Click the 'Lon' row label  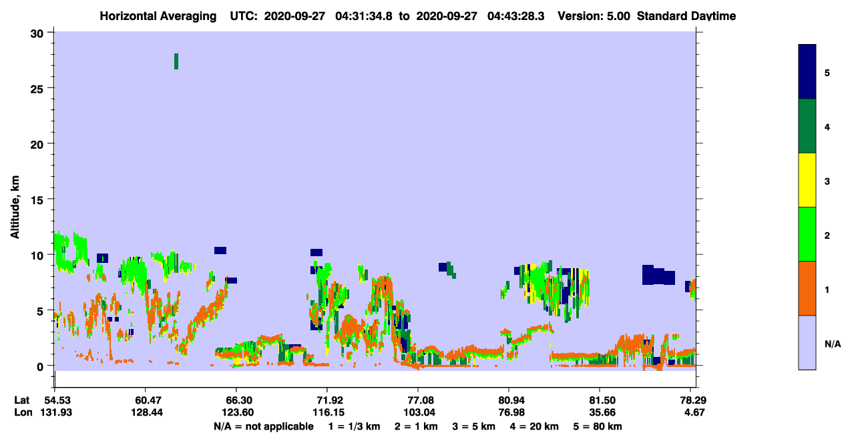click(x=23, y=412)
